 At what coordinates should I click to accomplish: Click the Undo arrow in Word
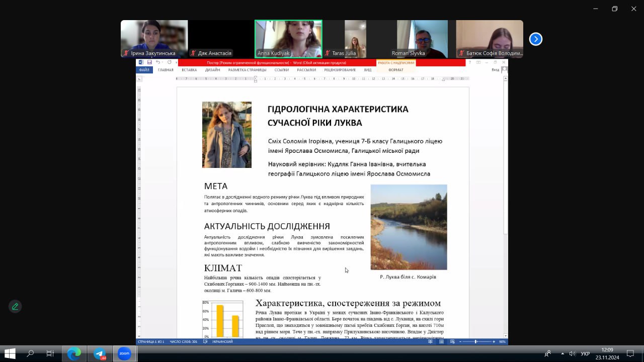point(158,62)
